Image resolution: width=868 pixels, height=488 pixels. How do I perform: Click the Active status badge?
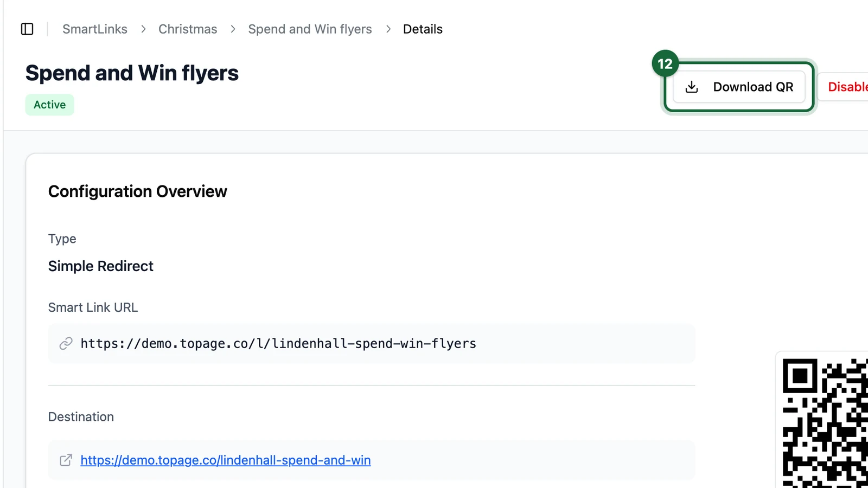point(50,105)
